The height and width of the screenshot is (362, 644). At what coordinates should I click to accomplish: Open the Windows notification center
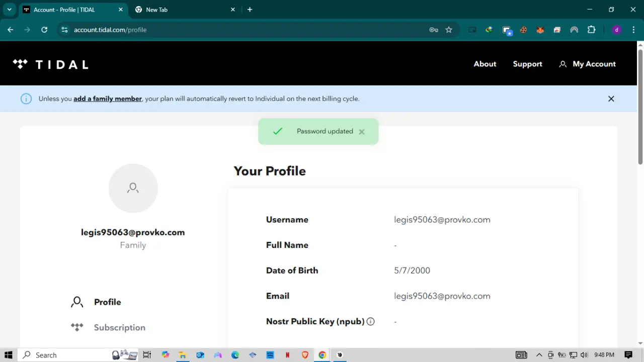click(628, 355)
